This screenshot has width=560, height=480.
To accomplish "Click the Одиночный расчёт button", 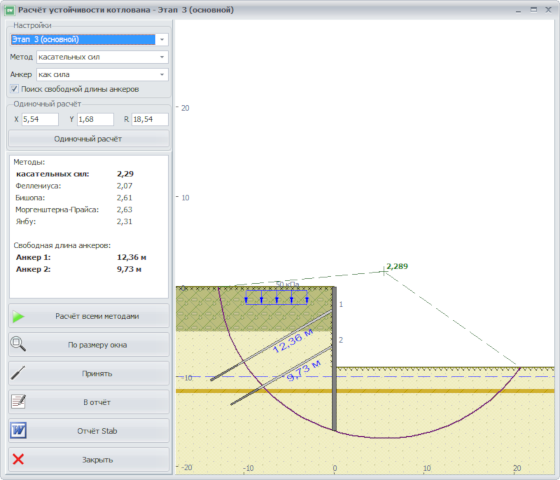I will pos(89,139).
